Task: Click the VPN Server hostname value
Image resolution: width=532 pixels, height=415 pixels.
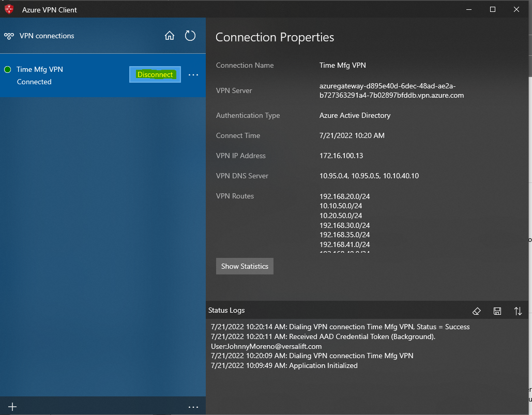Action: click(391, 90)
